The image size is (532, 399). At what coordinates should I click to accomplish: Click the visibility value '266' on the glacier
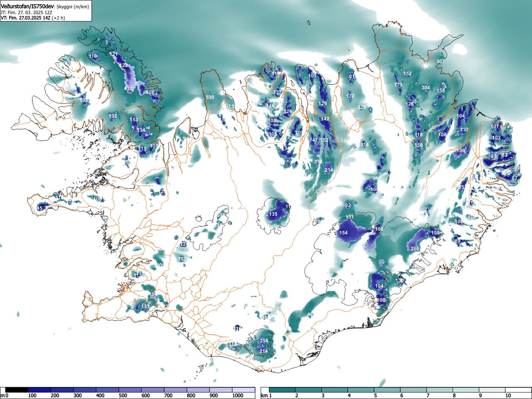click(x=415, y=249)
